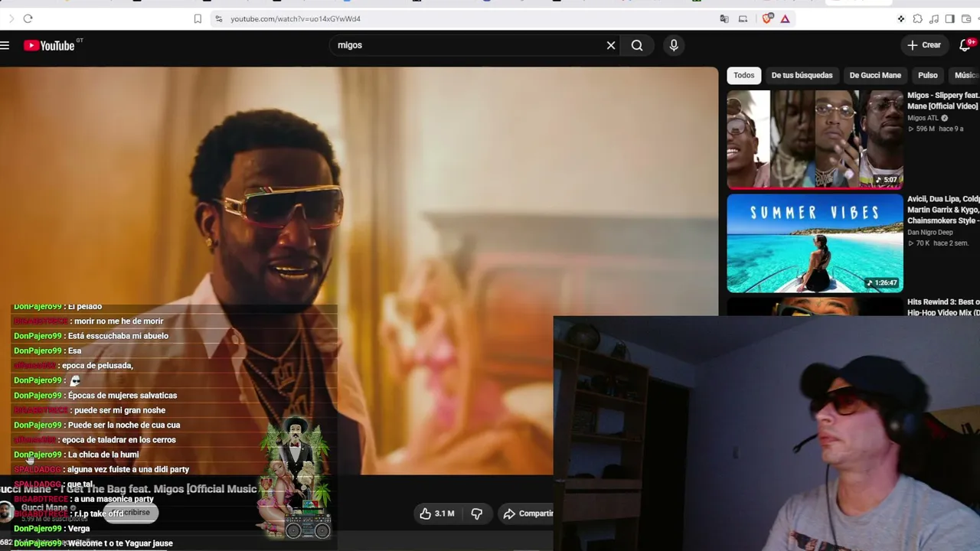The image size is (980, 551).
Task: Like the video with thumbs-up 3.1 M
Action: (x=437, y=514)
